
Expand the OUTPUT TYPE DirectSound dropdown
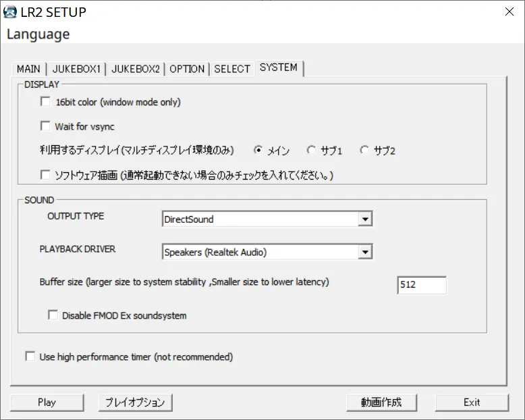pyautogui.click(x=267, y=219)
